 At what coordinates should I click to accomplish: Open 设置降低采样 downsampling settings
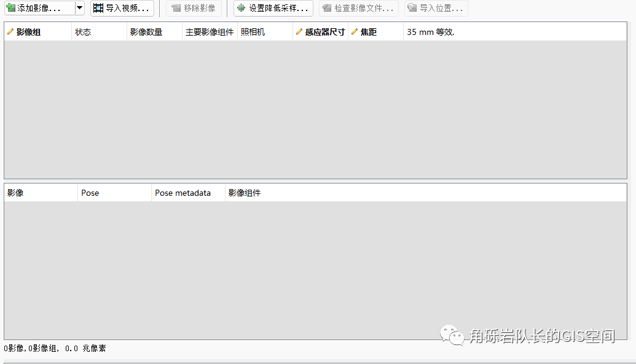tap(273, 8)
